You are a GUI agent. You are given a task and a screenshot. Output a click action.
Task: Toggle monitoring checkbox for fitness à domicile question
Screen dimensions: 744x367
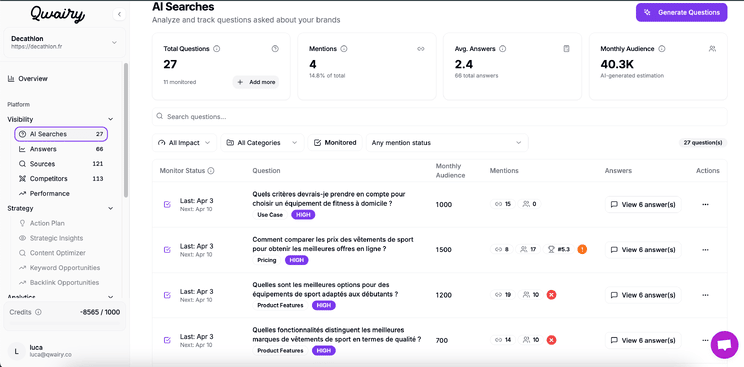click(x=167, y=205)
